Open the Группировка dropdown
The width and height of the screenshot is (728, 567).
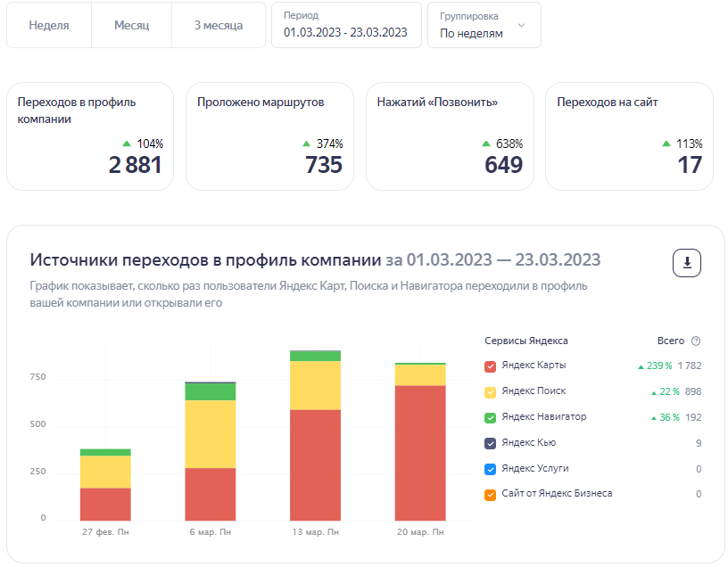point(484,25)
